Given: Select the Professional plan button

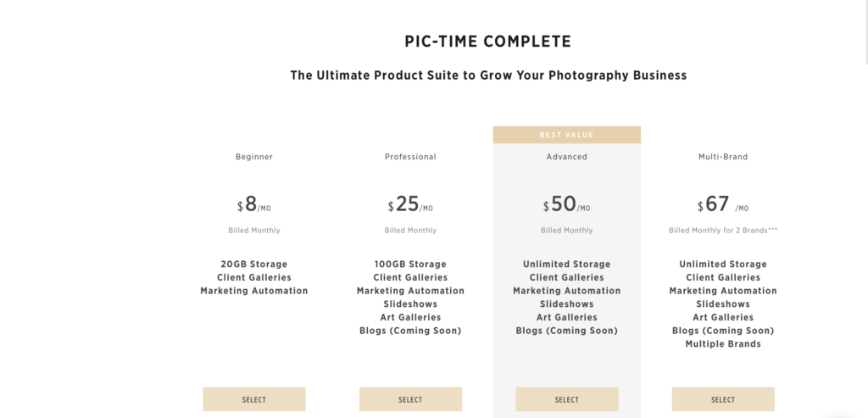Looking at the screenshot, I should click(x=410, y=399).
